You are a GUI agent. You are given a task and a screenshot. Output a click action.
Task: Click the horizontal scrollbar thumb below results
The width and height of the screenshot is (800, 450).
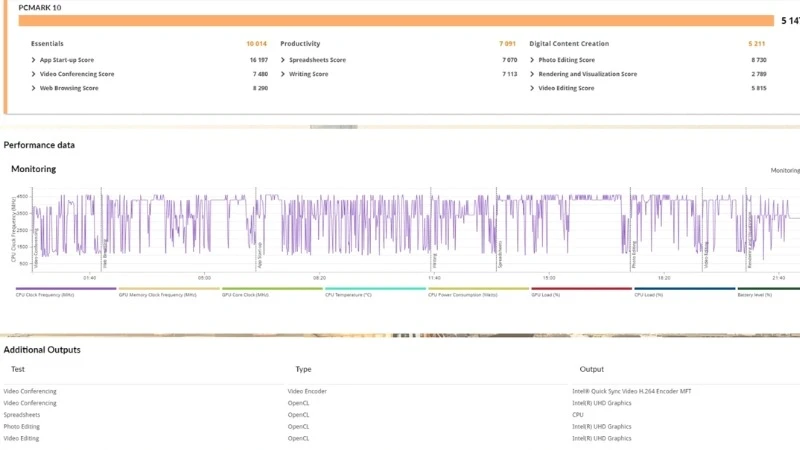pyautogui.click(x=334, y=127)
